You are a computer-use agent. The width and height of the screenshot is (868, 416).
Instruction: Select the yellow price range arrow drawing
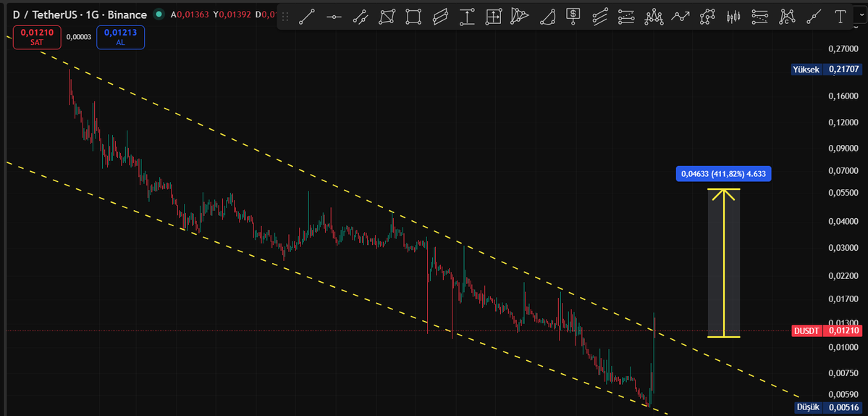coord(723,263)
